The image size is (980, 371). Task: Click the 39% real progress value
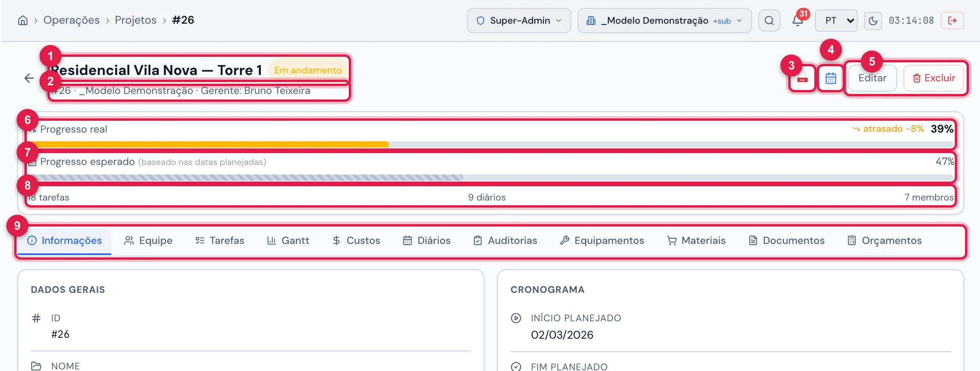click(x=942, y=129)
